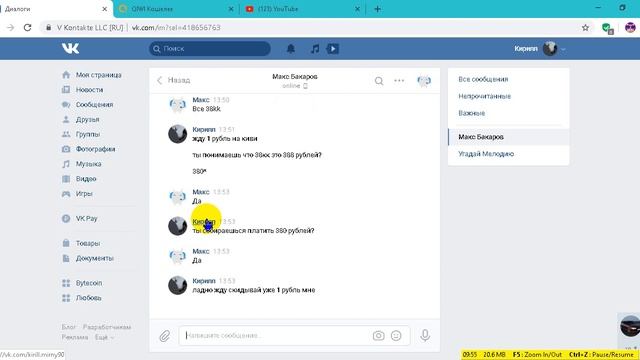Image resolution: width=640 pixels, height=360 pixels.
Task: Click sender name Макс at 13:50 message
Action: [x=201, y=100]
